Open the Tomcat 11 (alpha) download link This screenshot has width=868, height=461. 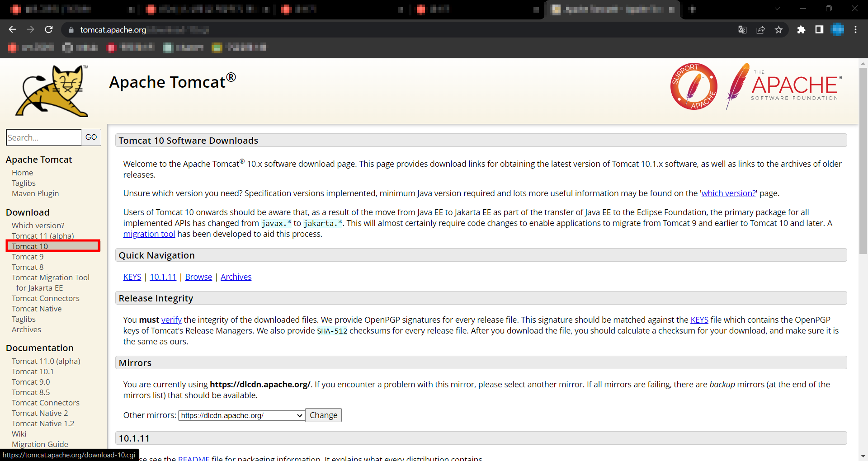43,235
